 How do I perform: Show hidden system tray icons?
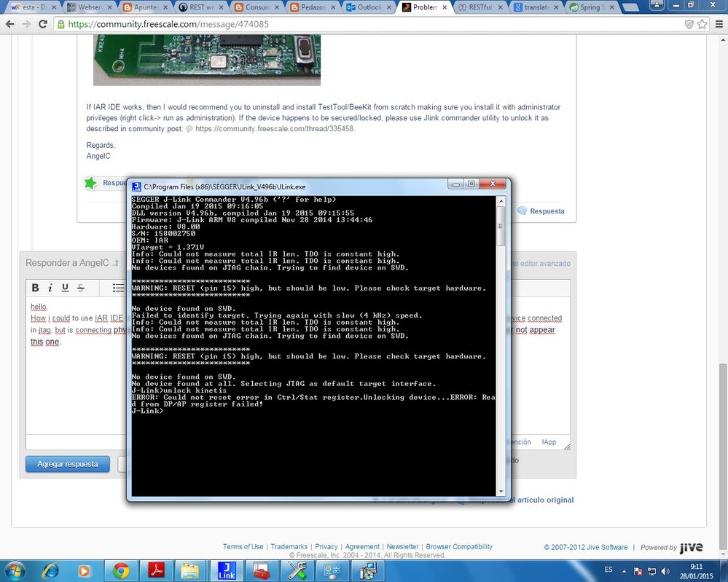click(x=624, y=571)
